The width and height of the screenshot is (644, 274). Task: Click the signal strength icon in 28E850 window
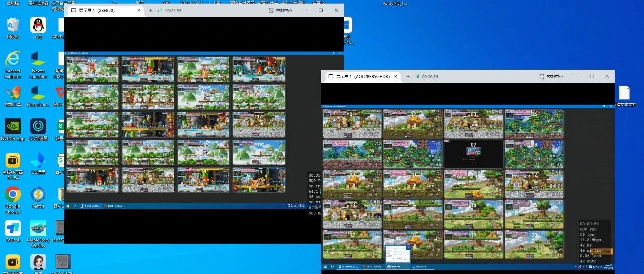pyautogui.click(x=160, y=10)
